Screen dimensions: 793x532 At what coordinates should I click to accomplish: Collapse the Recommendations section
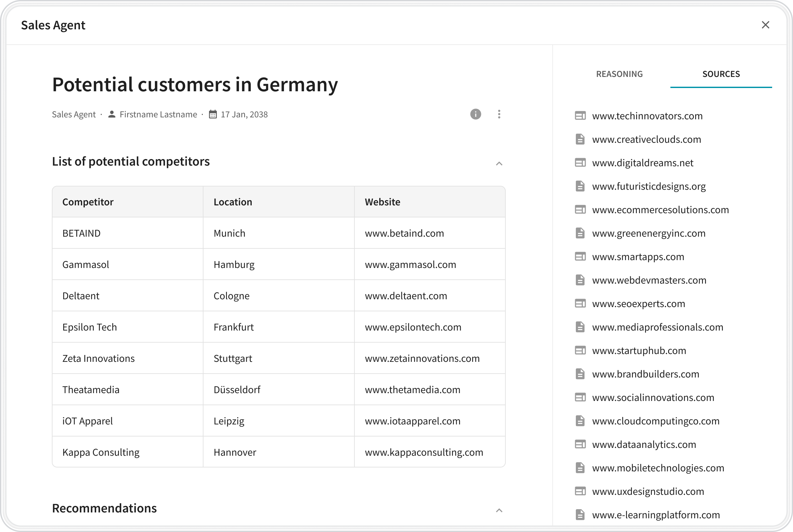[x=499, y=510]
